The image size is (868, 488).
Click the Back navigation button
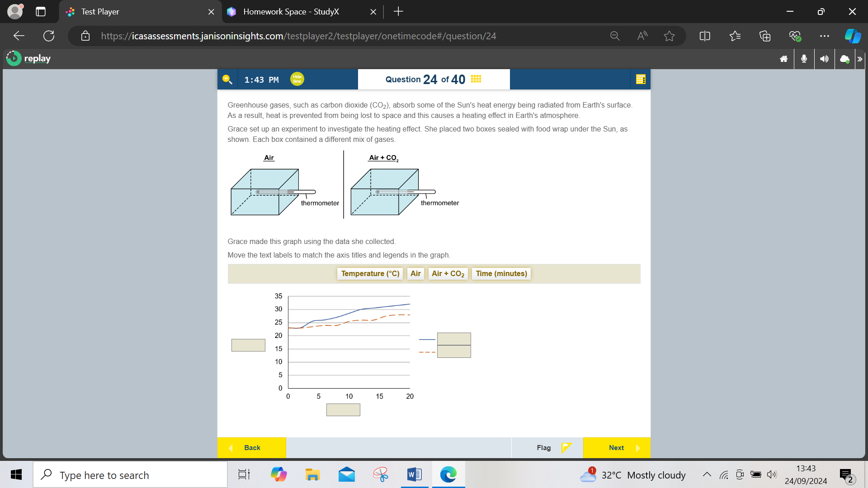pyautogui.click(x=251, y=447)
